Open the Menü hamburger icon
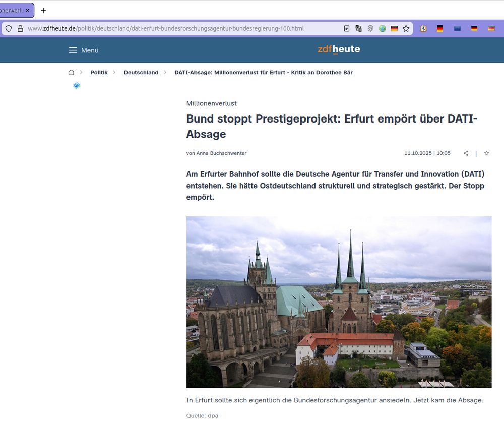Image resolution: width=504 pixels, height=422 pixels. click(73, 50)
